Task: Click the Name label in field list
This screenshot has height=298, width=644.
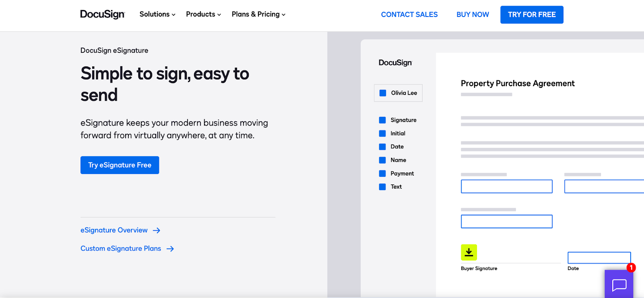Action: click(398, 160)
